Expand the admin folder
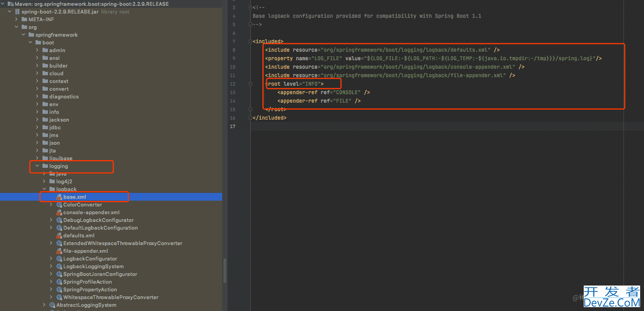 point(37,50)
